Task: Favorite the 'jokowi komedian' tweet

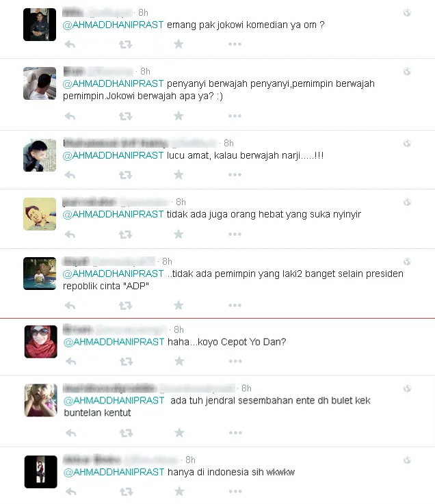Action: (179, 44)
